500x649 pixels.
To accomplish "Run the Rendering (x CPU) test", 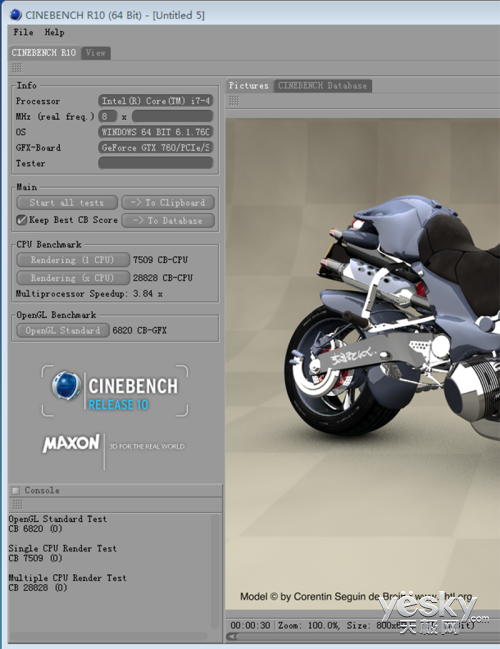I will click(x=72, y=278).
